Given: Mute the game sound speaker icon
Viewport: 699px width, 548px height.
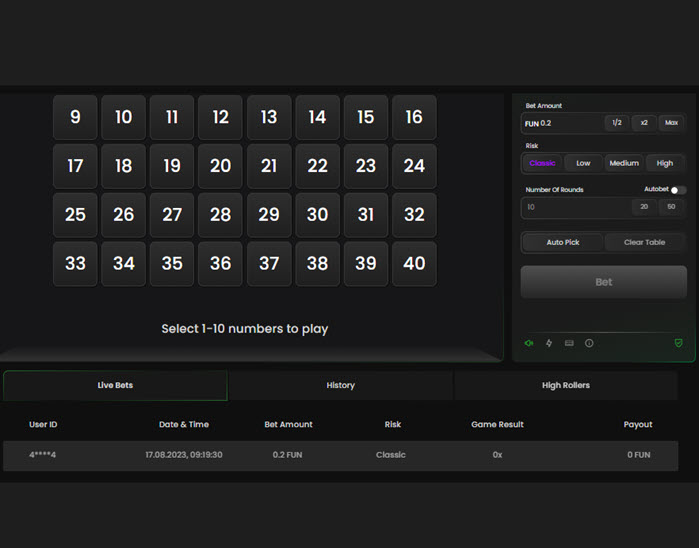Looking at the screenshot, I should [529, 343].
